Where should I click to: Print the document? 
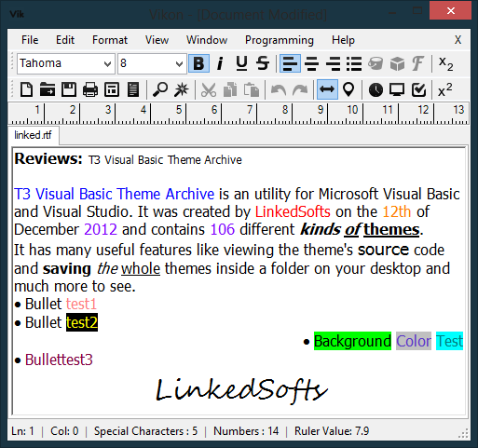click(x=90, y=89)
